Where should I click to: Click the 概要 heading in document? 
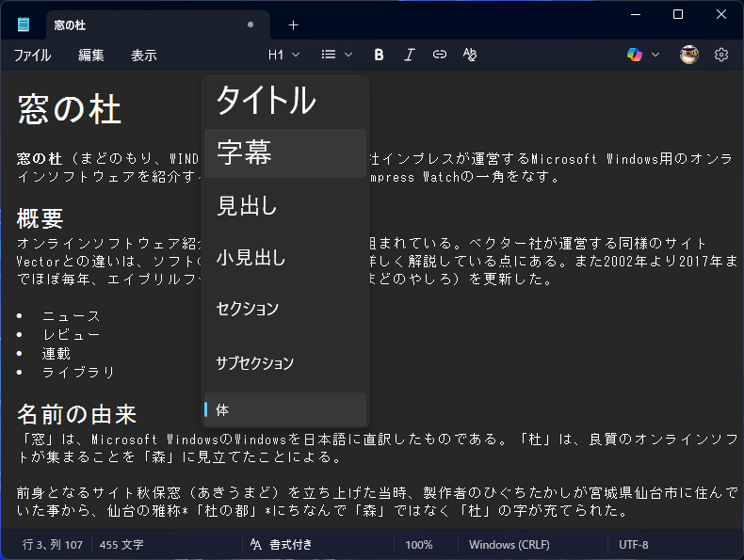pyautogui.click(x=40, y=218)
